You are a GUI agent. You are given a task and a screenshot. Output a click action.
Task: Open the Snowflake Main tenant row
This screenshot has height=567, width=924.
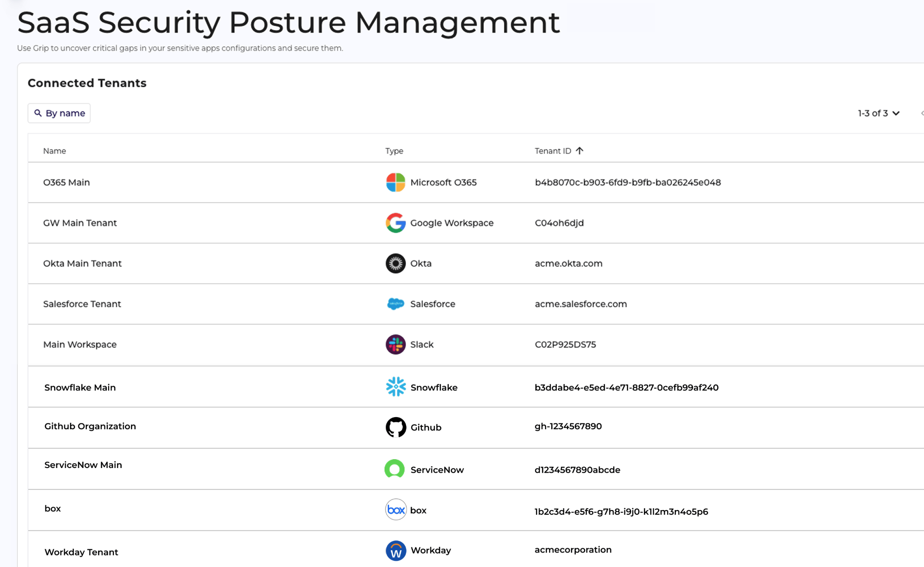476,387
